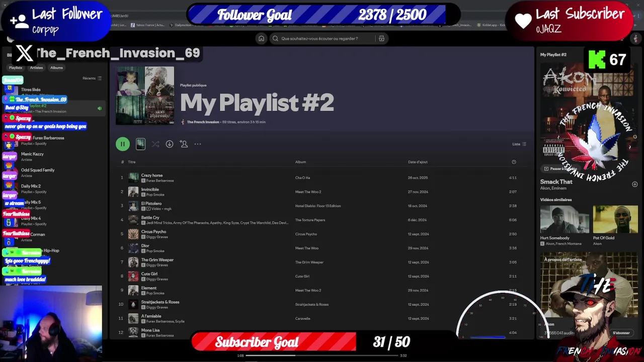Screen dimensions: 644x362
Task: Sort by duration clock icon
Action: 514,162
